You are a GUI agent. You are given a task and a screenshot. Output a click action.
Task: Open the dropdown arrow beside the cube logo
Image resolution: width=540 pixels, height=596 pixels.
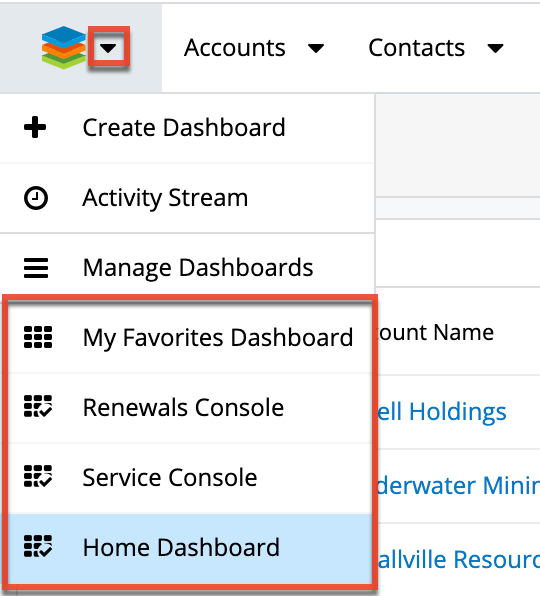point(108,48)
